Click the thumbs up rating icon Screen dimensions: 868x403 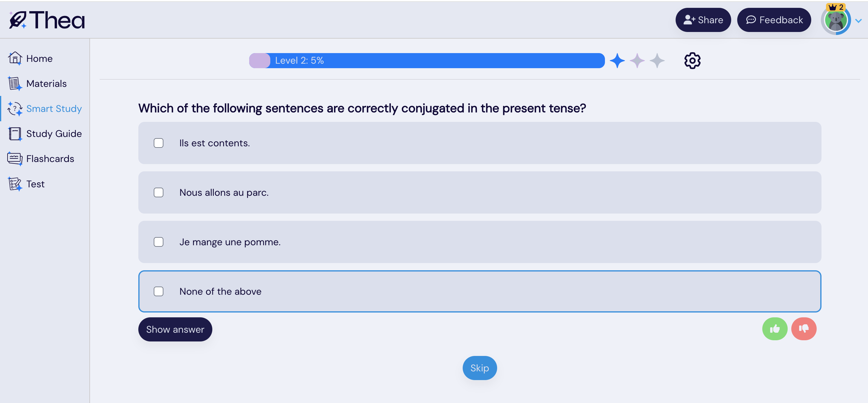point(775,328)
